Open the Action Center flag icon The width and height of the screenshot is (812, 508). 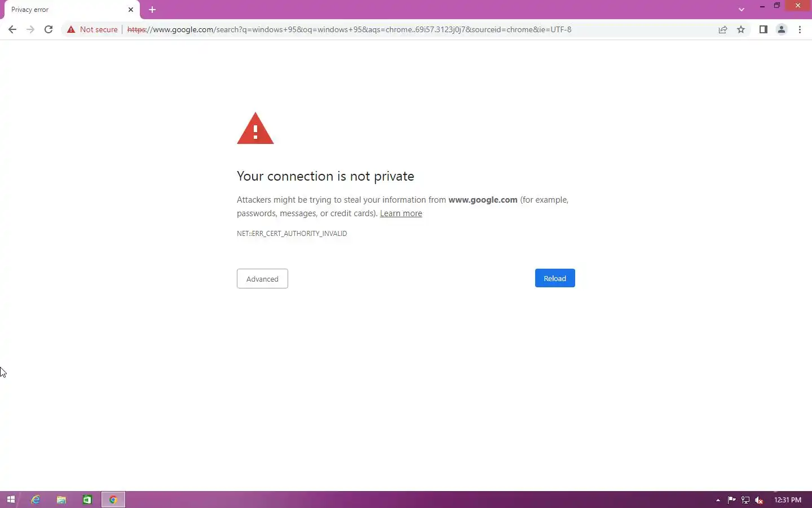click(x=731, y=500)
